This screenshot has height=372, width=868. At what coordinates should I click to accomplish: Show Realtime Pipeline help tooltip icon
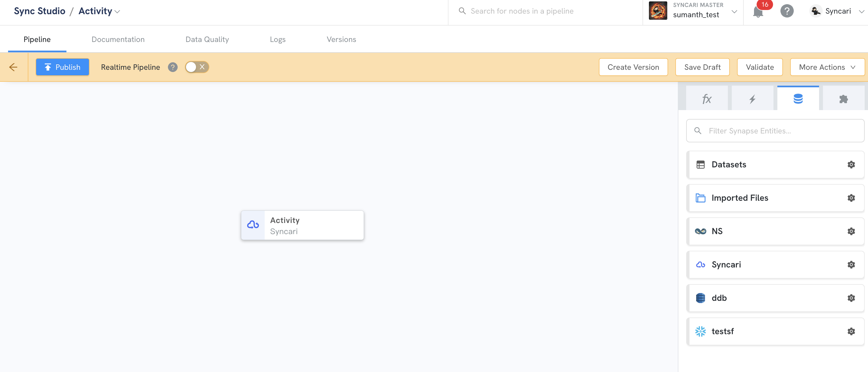(173, 67)
